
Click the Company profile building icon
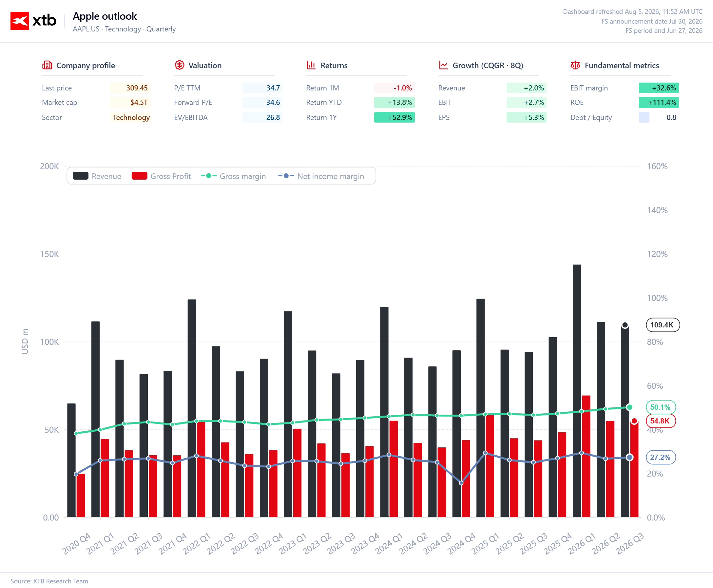[x=47, y=65]
